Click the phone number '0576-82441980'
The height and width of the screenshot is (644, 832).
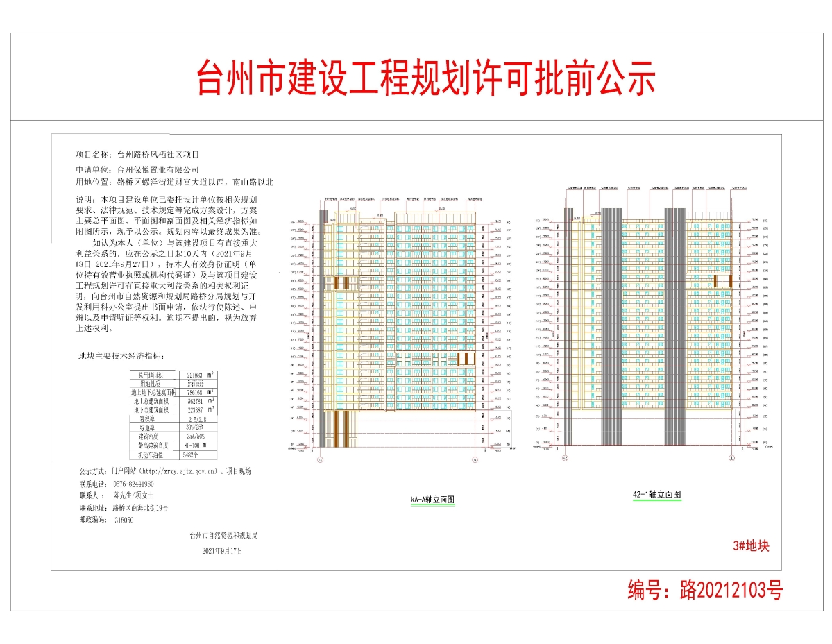pyautogui.click(x=134, y=484)
